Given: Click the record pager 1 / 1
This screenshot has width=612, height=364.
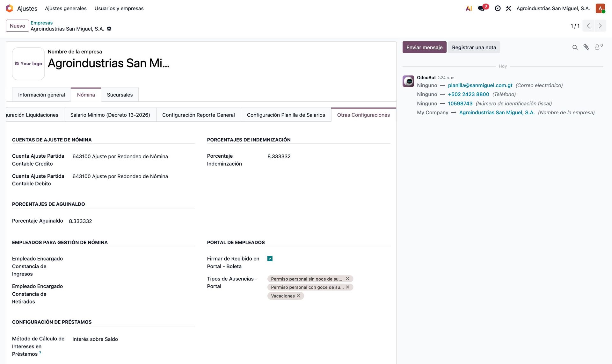Looking at the screenshot, I should coord(575,26).
